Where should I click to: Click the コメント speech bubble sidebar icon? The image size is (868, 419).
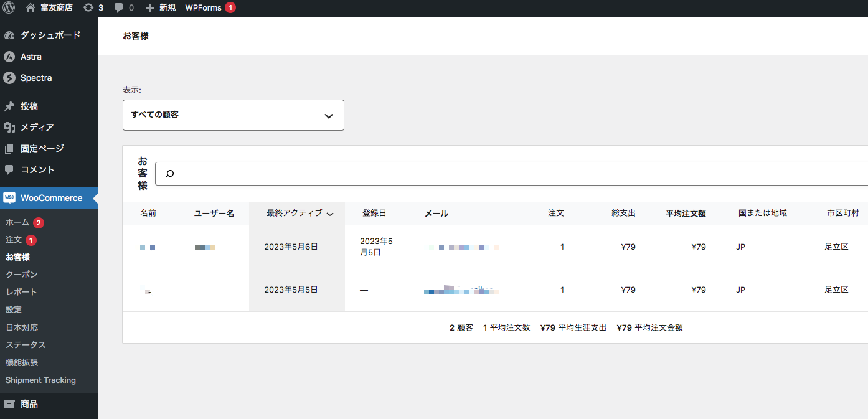[9, 169]
